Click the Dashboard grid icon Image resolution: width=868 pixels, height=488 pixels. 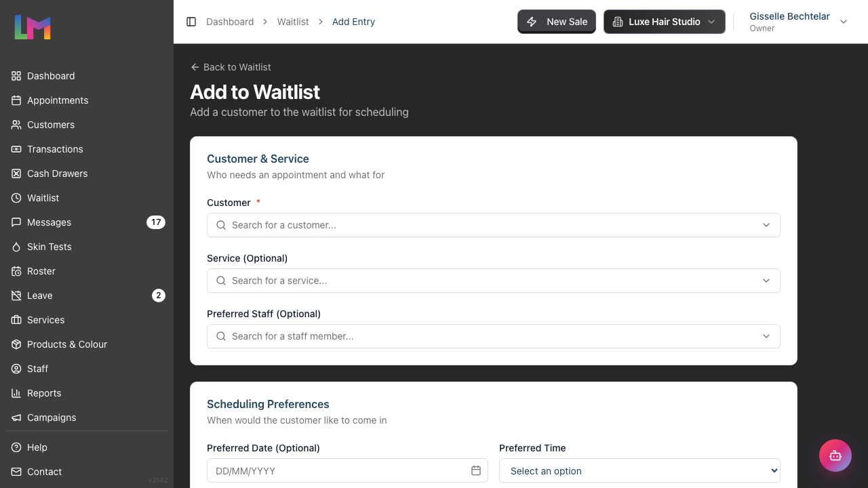16,76
